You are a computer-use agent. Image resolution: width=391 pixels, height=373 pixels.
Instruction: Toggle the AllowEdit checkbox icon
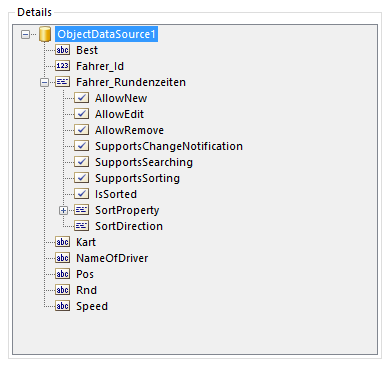tap(81, 114)
